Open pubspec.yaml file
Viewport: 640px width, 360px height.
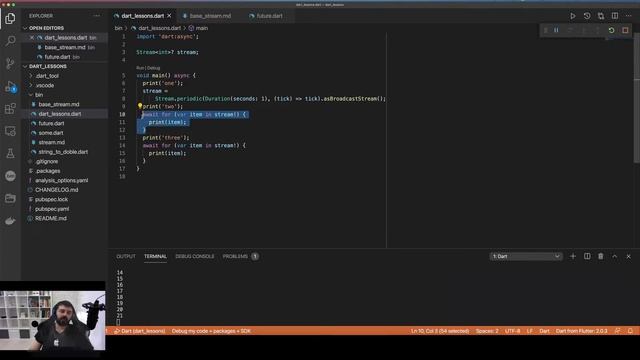point(52,209)
